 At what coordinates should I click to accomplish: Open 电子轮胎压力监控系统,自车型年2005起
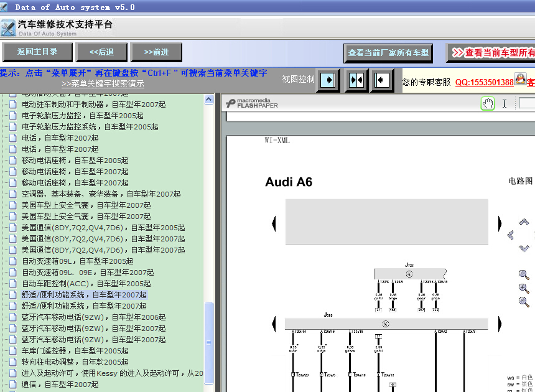pyautogui.click(x=90, y=127)
